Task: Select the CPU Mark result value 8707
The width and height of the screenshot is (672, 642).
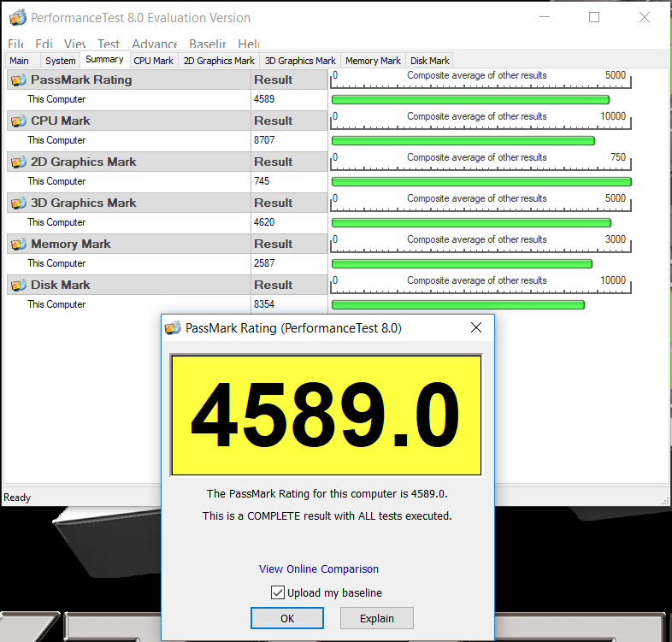Action: coord(264,140)
